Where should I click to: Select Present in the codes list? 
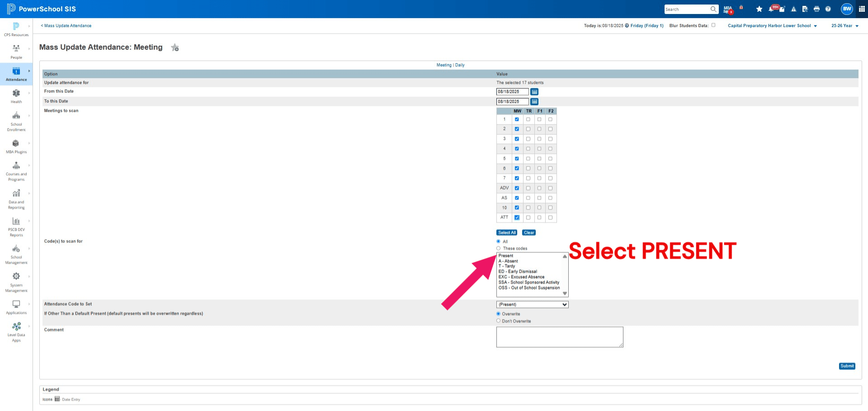pyautogui.click(x=506, y=256)
